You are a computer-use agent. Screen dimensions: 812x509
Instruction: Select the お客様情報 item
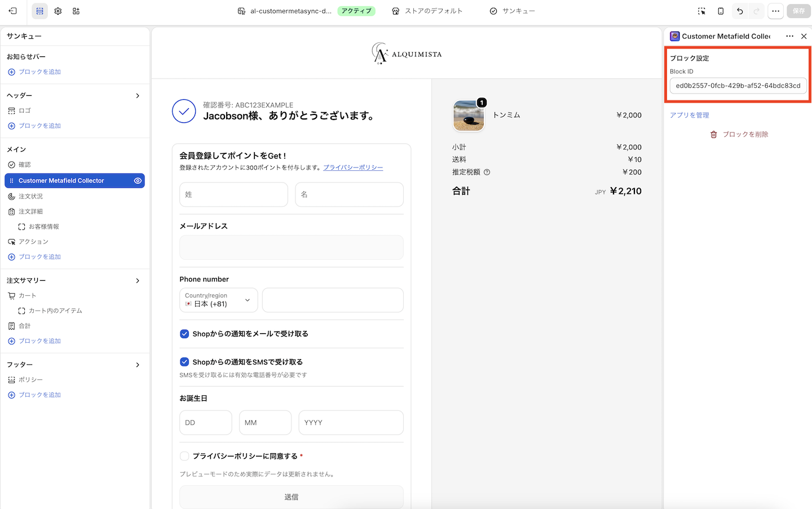(x=38, y=227)
